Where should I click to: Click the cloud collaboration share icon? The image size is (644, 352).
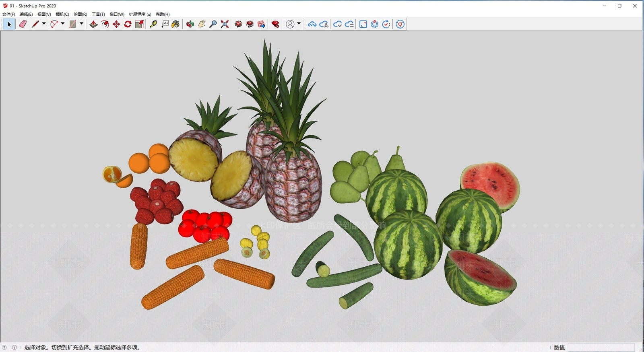coord(324,24)
